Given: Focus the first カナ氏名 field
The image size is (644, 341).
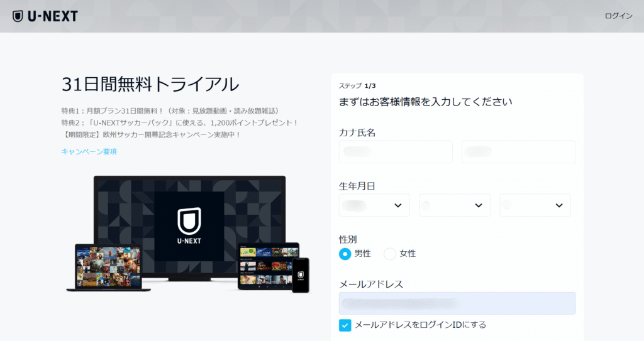Looking at the screenshot, I should click(x=396, y=152).
